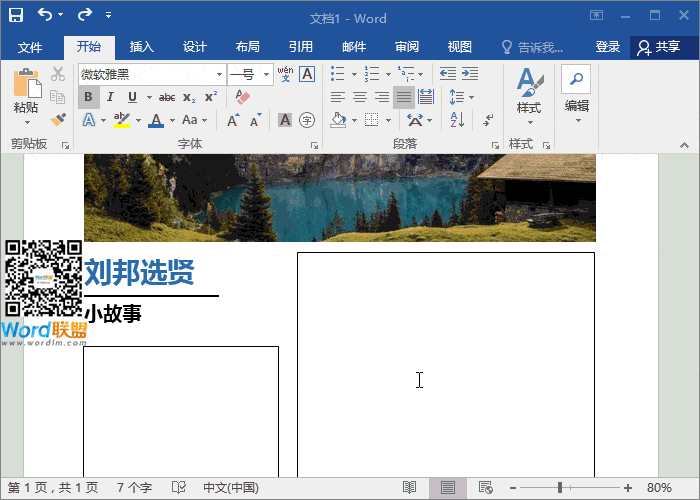Open the 样式 styles gallery
This screenshot has width=700, height=500.
(529, 96)
